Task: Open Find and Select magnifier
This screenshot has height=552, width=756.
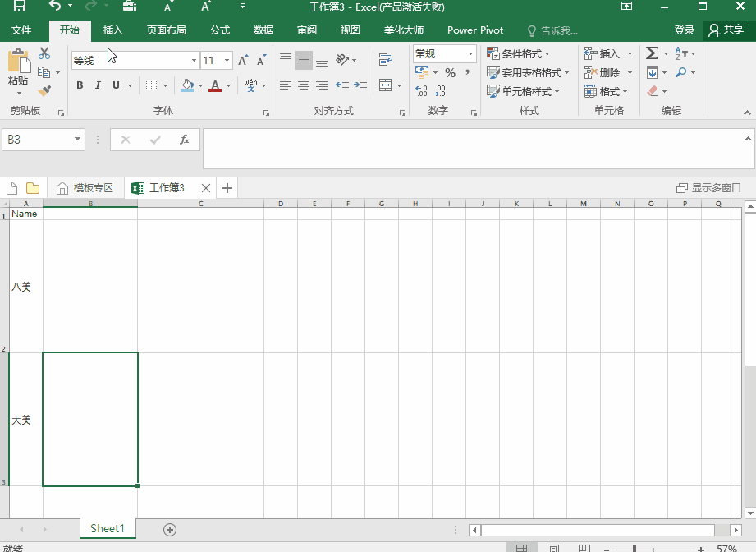Action: [680, 72]
